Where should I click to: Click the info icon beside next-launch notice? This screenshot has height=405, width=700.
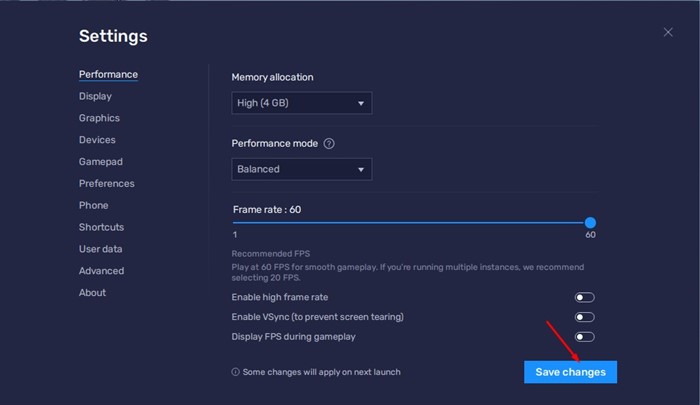pyautogui.click(x=236, y=372)
